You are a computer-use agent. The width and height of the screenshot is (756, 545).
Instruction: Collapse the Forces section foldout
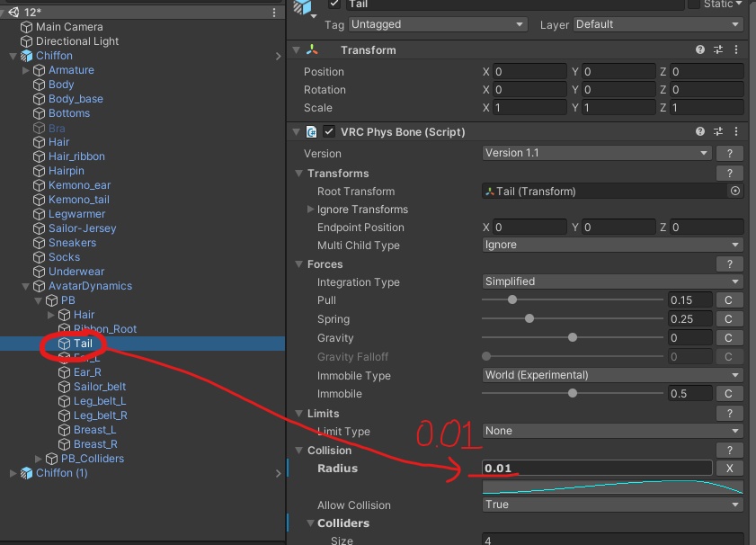[x=299, y=264]
